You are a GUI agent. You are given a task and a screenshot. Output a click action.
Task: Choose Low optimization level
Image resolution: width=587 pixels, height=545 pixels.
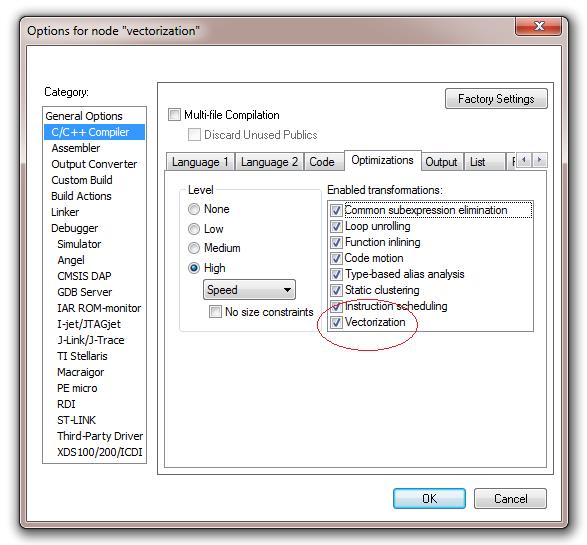(194, 229)
